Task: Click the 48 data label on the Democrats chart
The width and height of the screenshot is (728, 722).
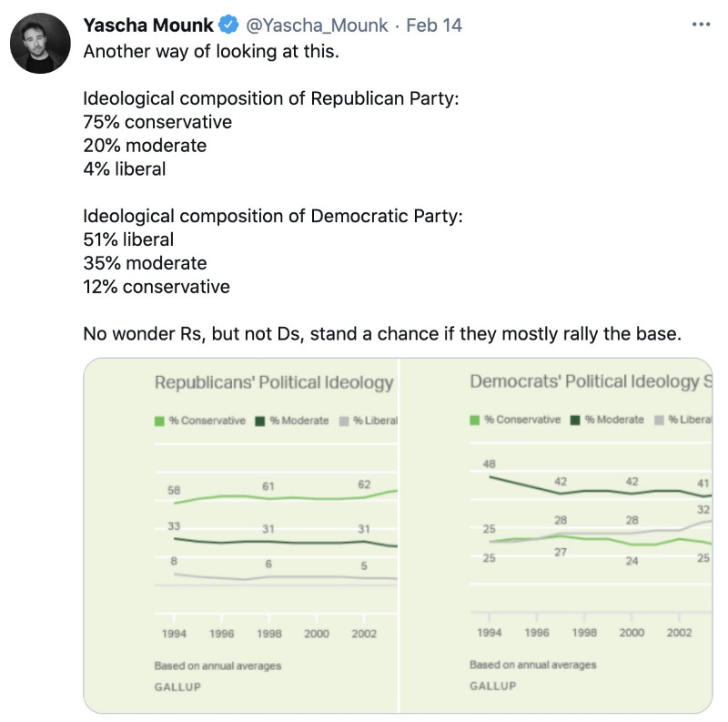Action: [x=488, y=463]
